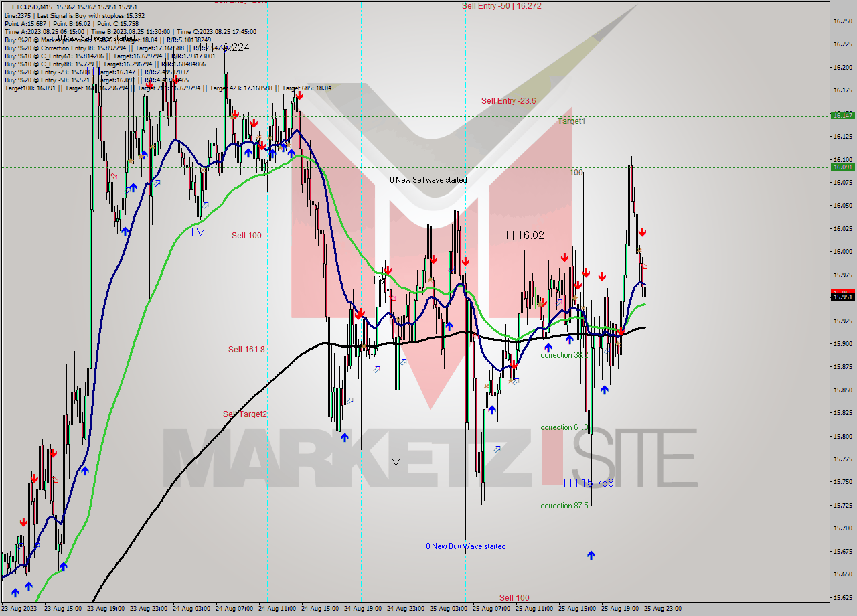Click the '23 Aug 19:00' time label
Screen dimensions: 857x616
click(x=104, y=609)
